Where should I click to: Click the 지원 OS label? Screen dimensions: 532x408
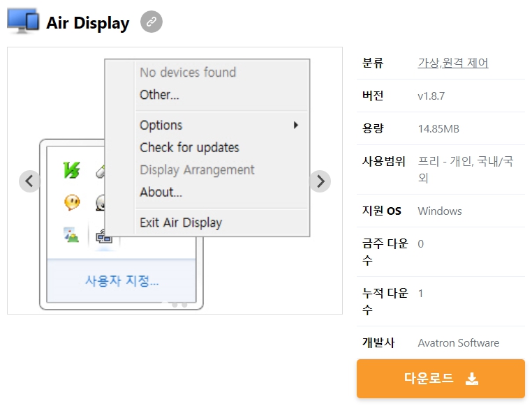[x=382, y=211]
